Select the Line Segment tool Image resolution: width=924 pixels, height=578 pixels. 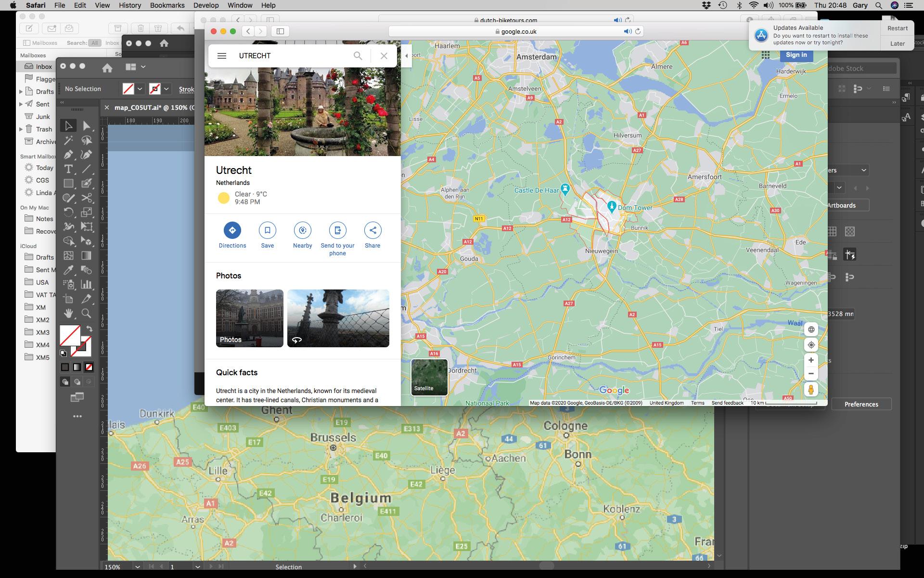(x=87, y=169)
